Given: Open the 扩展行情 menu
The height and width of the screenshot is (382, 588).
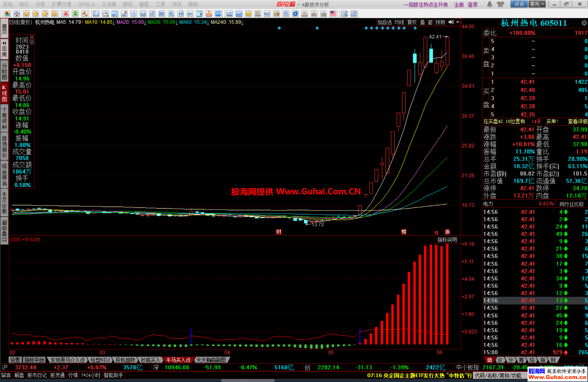Looking at the screenshot, I should (62, 4).
